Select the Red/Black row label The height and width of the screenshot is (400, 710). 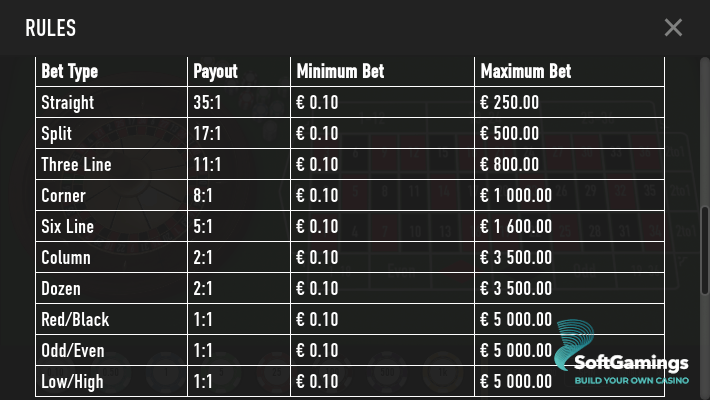(75, 319)
